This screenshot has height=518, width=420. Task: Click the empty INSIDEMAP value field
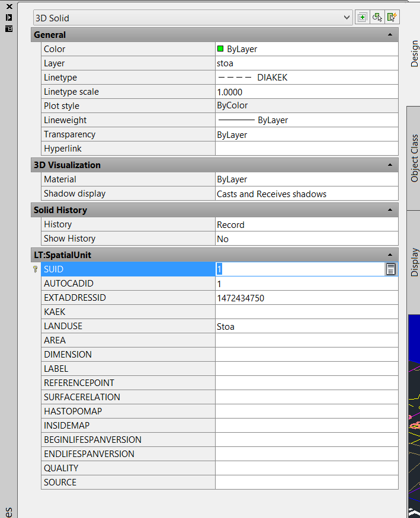(307, 426)
